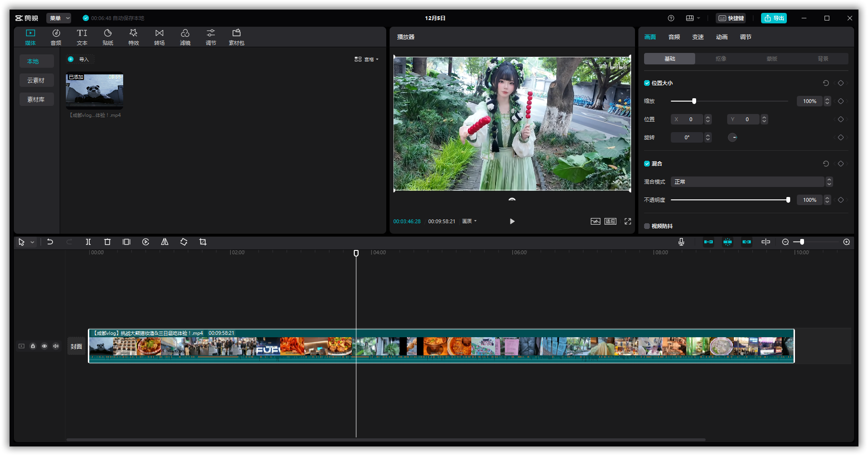This screenshot has width=868, height=456.
Task: Open the 画质 quality dropdown in player
Action: point(469,221)
